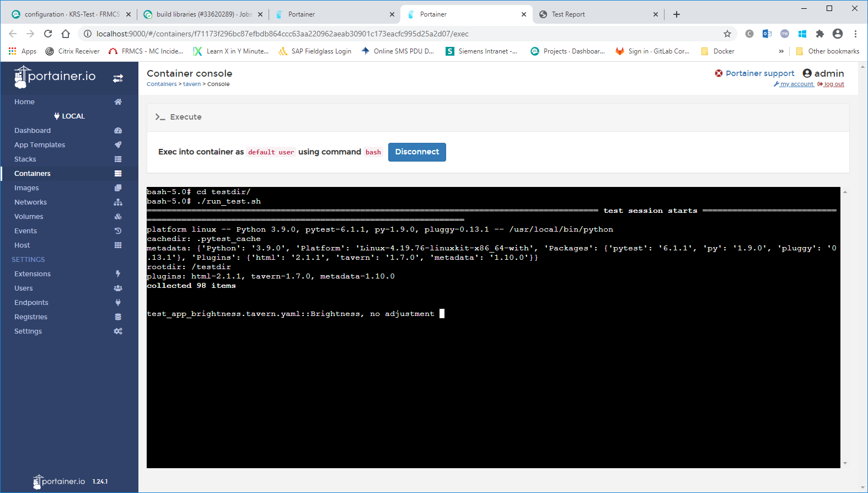Open the my account link
This screenshot has height=493, width=868.
pos(794,84)
